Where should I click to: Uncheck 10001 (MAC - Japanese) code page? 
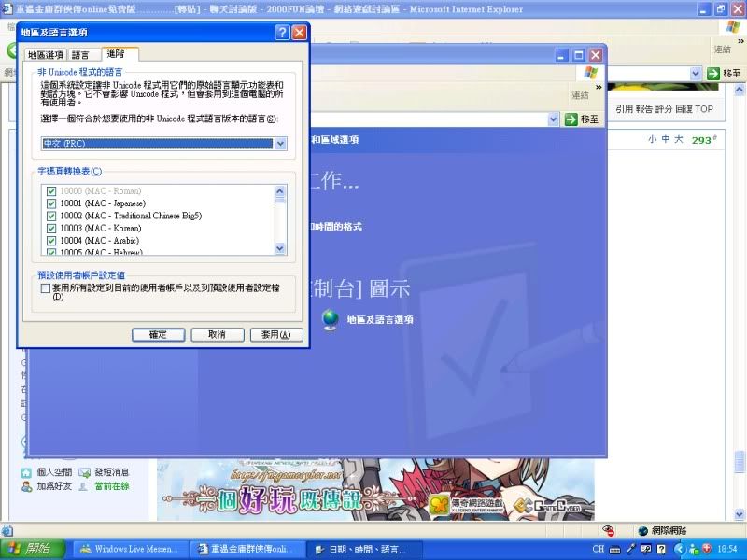[x=51, y=203]
